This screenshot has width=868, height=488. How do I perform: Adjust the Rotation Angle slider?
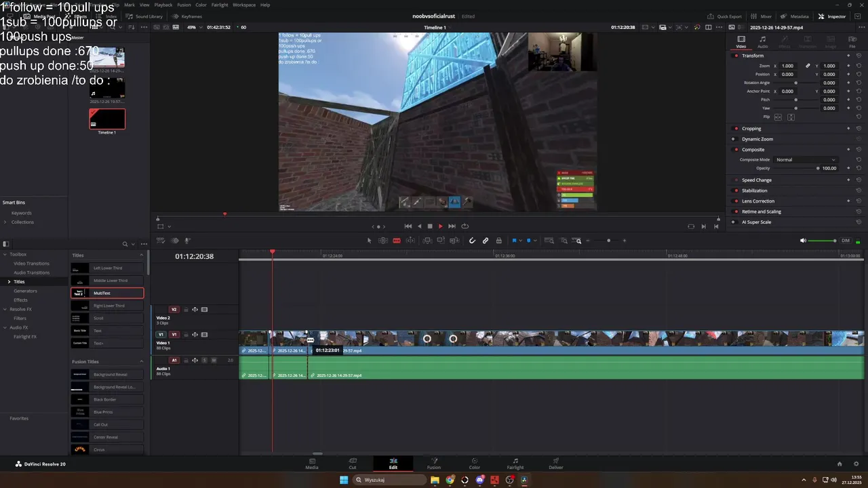pos(796,83)
